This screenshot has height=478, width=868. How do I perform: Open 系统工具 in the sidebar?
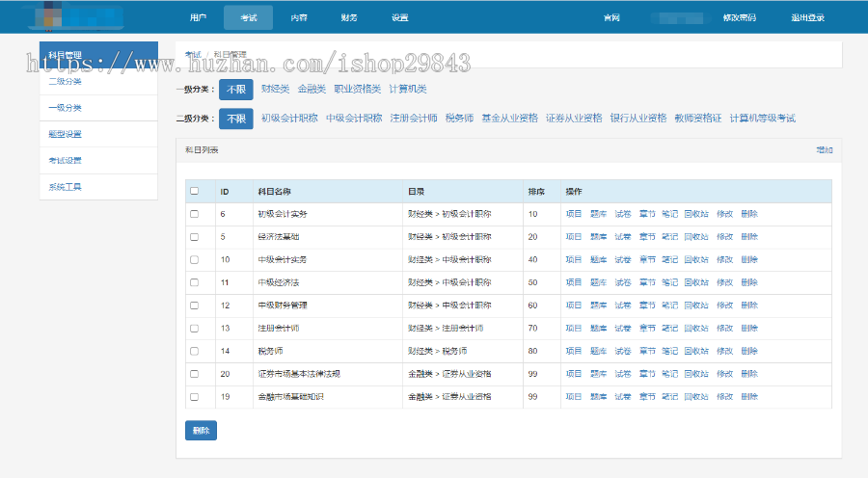[x=66, y=186]
